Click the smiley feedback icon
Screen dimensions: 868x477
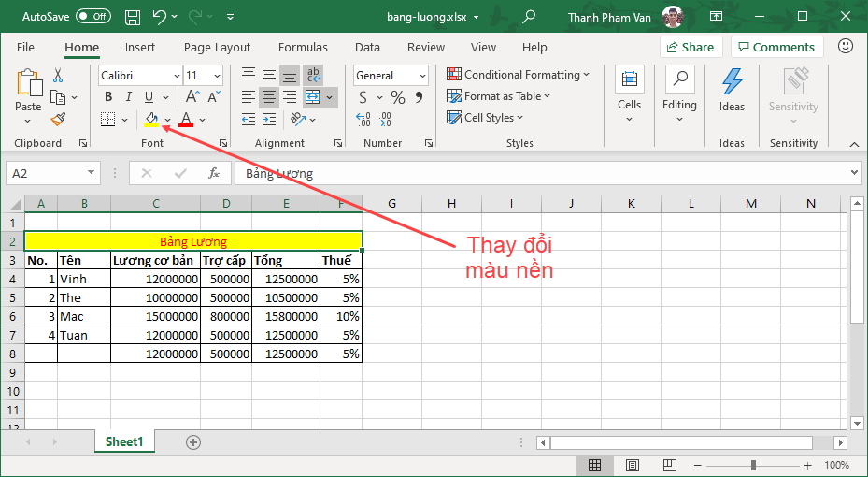(x=846, y=47)
